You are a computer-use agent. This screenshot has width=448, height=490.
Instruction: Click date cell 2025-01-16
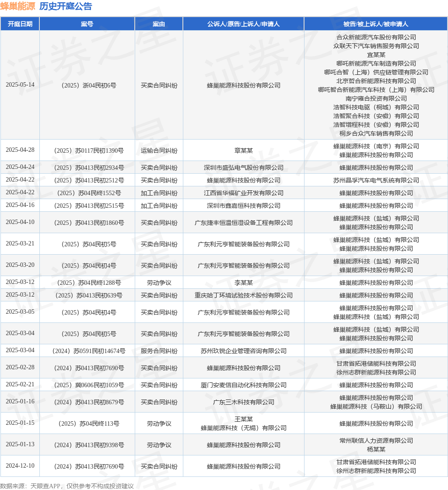click(x=20, y=402)
